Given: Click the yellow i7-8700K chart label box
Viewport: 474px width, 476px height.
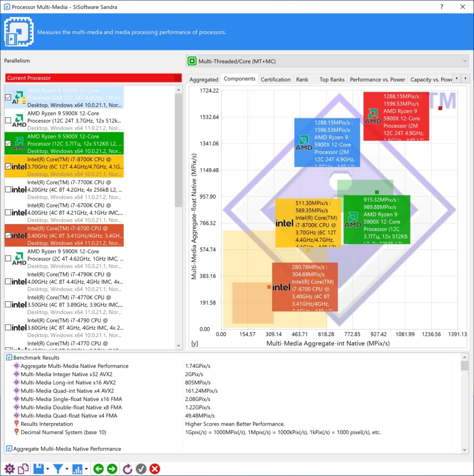Looking at the screenshot, I should 308,223.
